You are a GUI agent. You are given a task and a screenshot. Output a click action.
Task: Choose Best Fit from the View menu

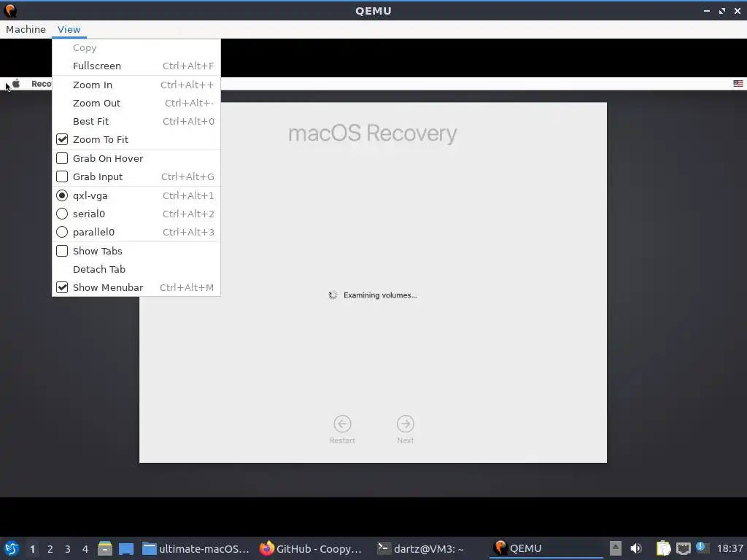(136, 121)
